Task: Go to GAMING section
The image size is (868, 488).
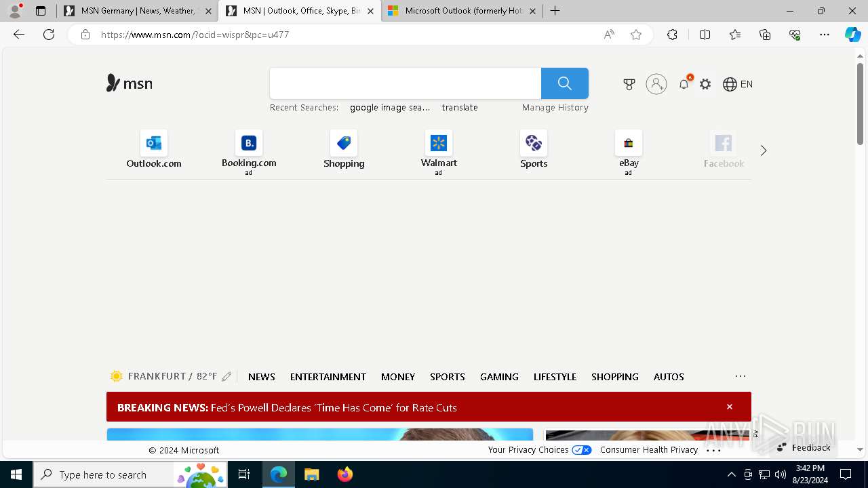Action: pyautogui.click(x=499, y=377)
